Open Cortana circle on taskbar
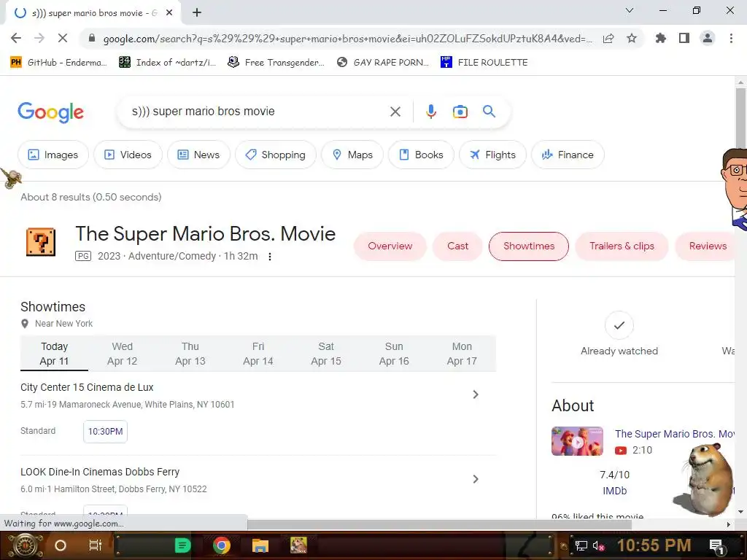This screenshot has height=560, width=747. click(60, 545)
